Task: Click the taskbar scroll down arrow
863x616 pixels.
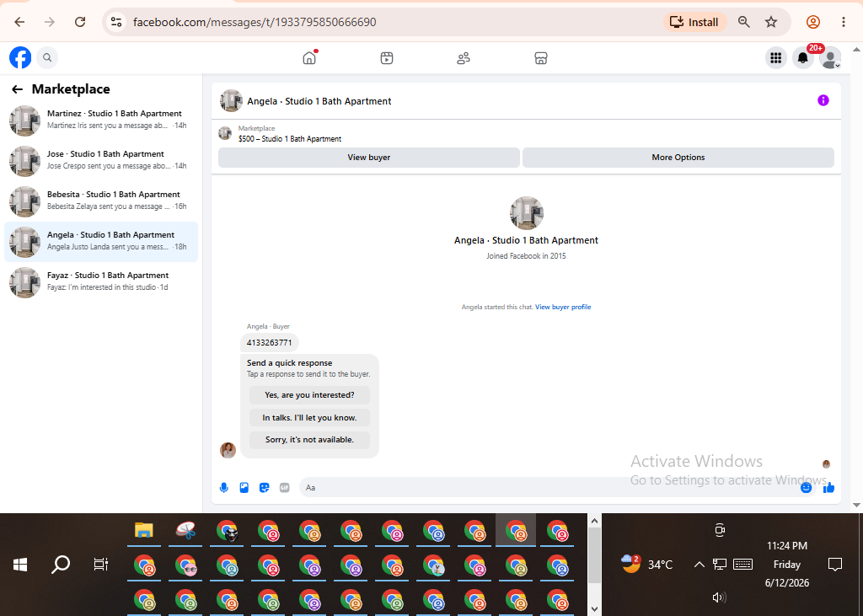Action: [x=594, y=609]
